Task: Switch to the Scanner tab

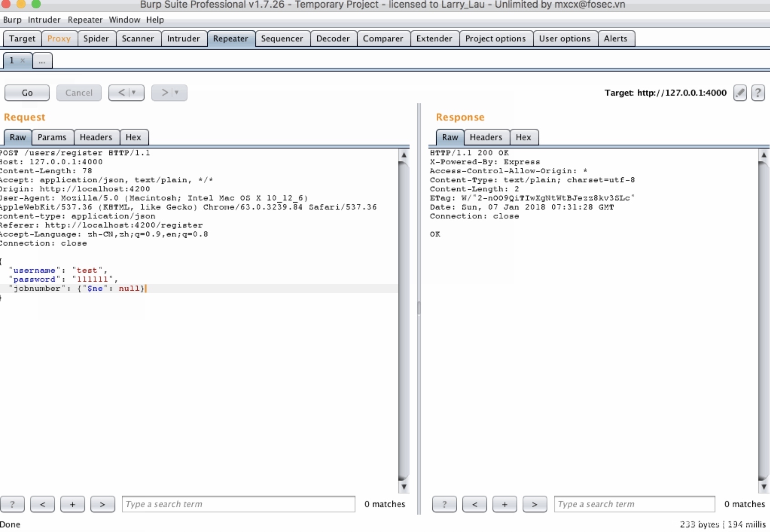Action: tap(138, 39)
